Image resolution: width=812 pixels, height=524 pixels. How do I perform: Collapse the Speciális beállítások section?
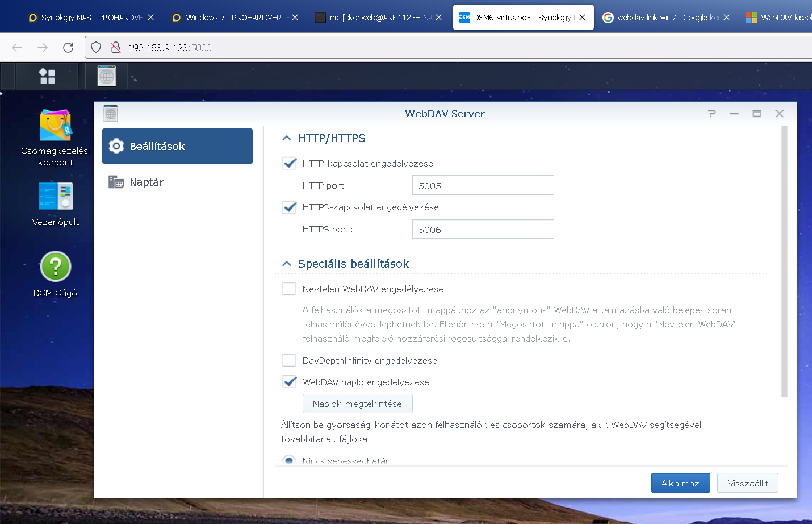click(287, 264)
